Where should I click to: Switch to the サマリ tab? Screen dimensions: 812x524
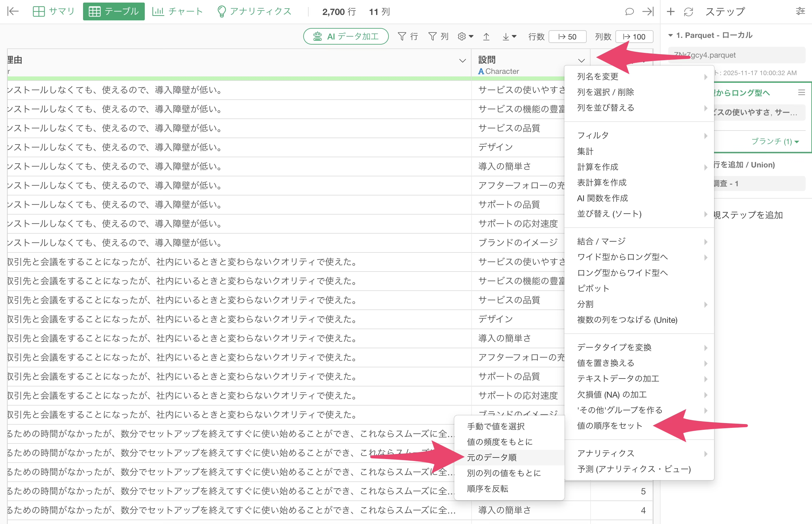click(x=53, y=11)
